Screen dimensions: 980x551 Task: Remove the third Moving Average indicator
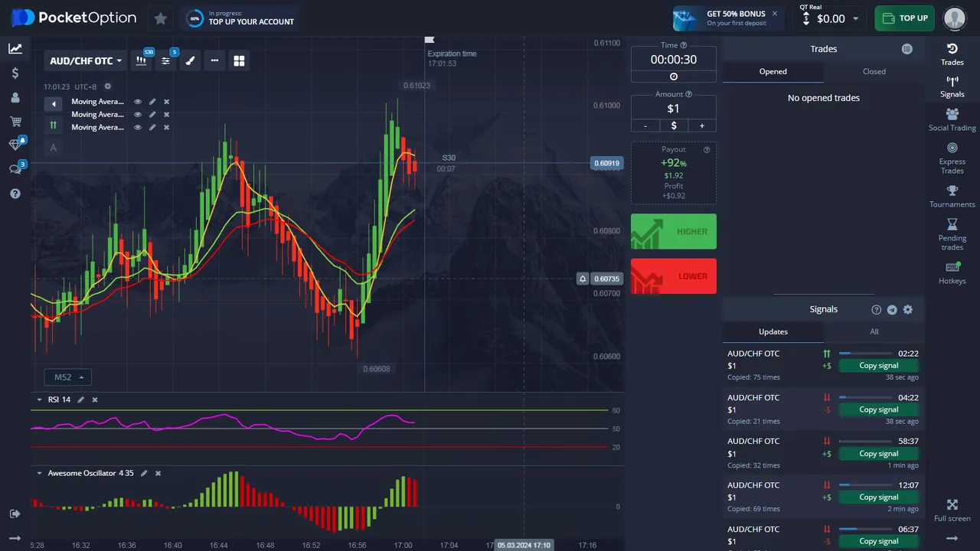pyautogui.click(x=166, y=127)
